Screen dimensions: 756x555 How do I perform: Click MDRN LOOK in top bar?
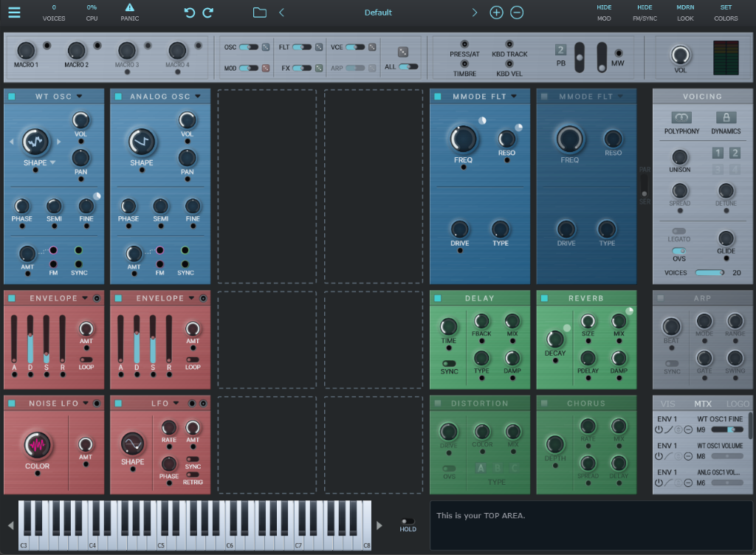pos(685,13)
